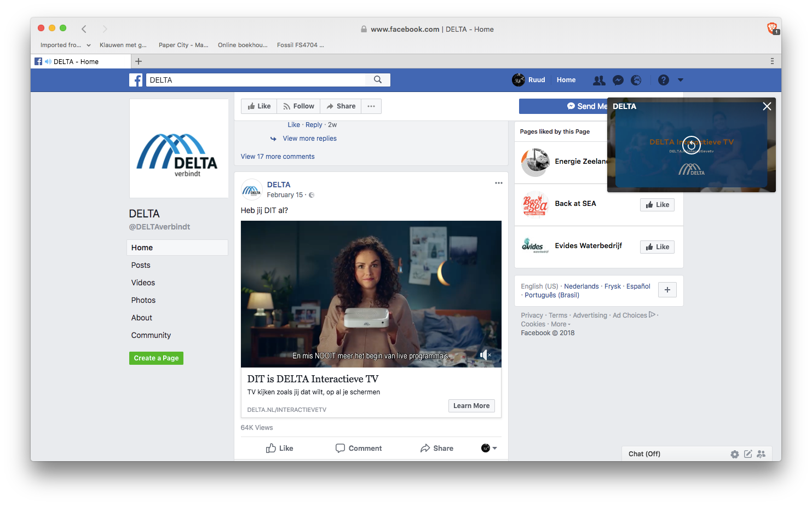Like the Evides Waterbedrijf page

point(657,247)
